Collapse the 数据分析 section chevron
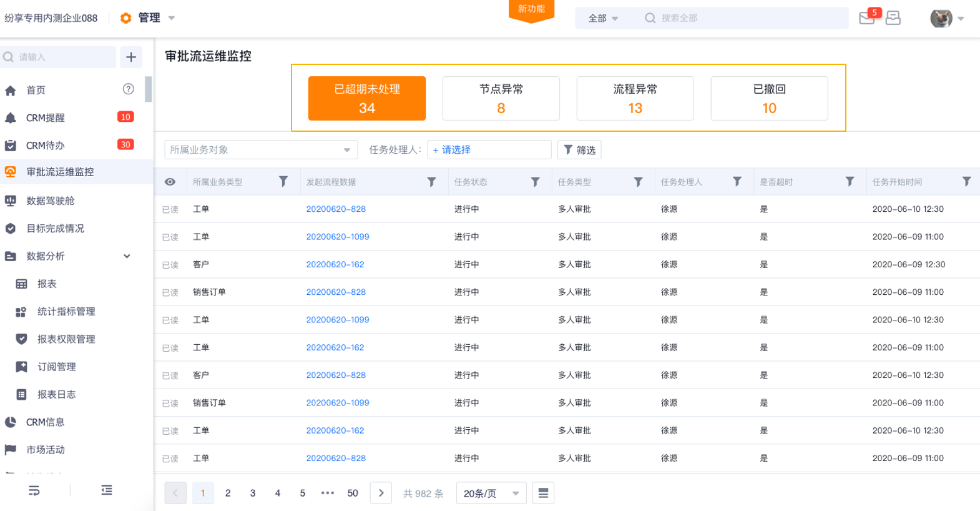The width and height of the screenshot is (980, 511). (127, 256)
